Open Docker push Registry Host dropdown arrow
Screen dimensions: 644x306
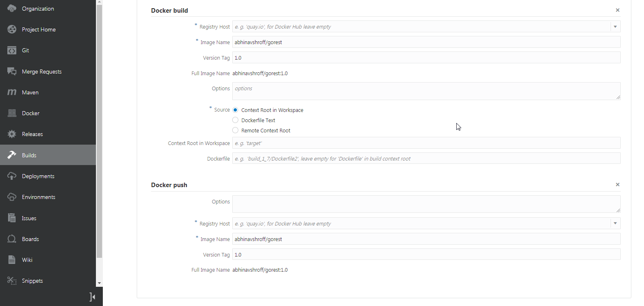point(615,223)
